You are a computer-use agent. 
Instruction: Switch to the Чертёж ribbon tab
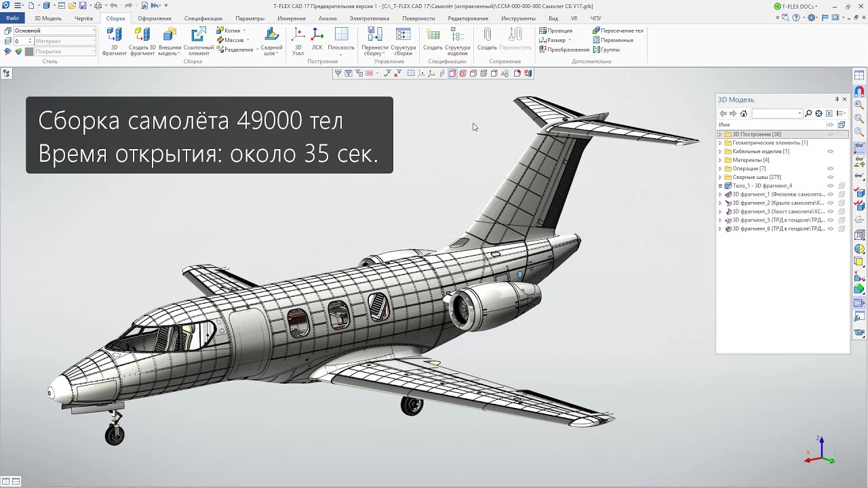tap(84, 18)
